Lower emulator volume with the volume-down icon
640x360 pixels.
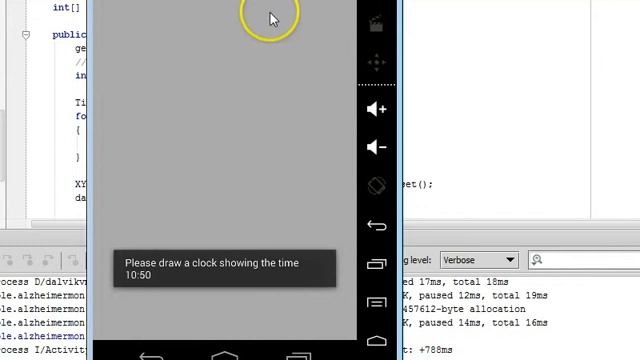tap(376, 147)
